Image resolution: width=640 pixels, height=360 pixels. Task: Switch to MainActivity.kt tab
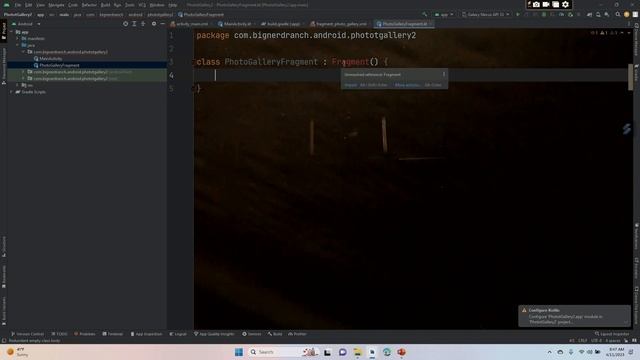236,24
